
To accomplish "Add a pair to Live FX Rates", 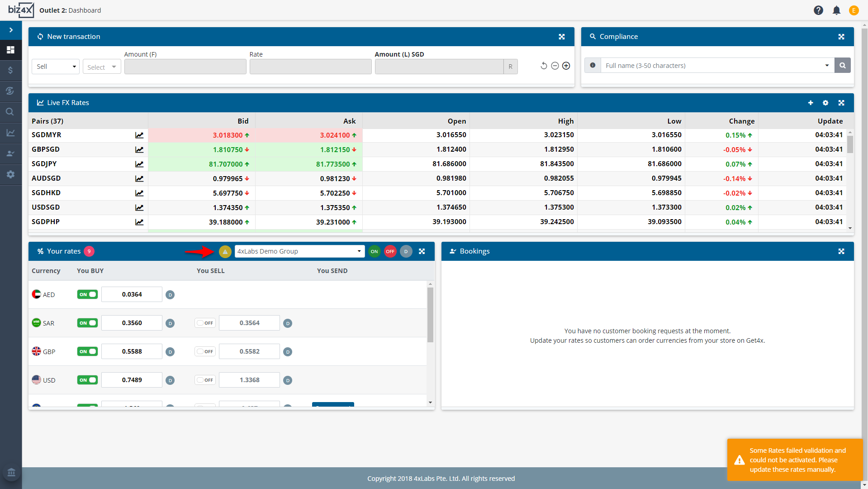I will click(811, 103).
